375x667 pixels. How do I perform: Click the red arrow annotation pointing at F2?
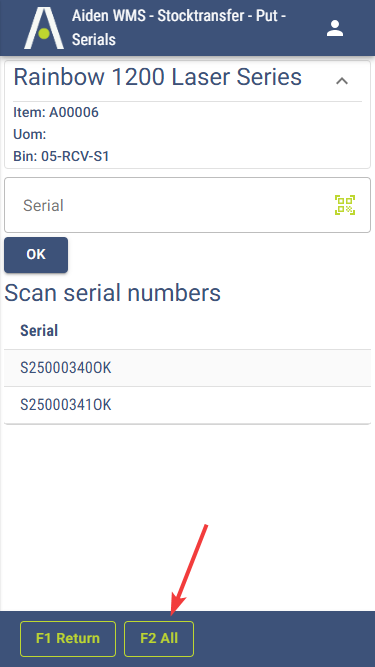(x=189, y=570)
